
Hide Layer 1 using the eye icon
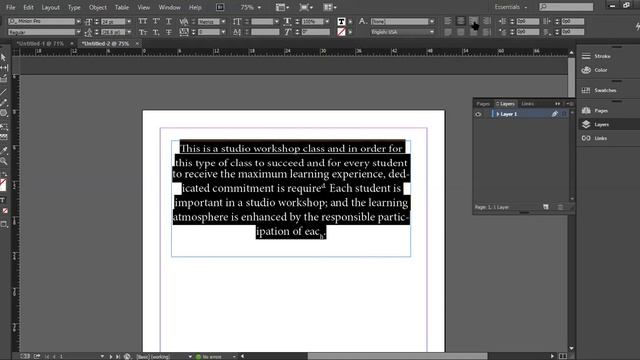(478, 114)
